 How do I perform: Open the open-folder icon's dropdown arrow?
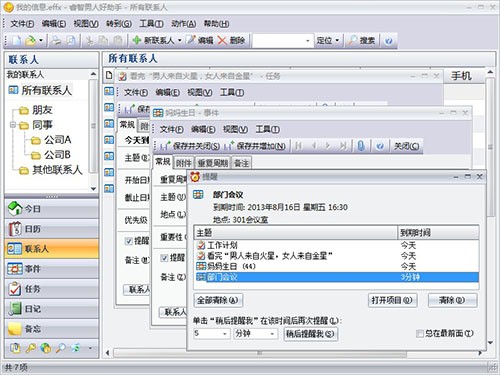pyautogui.click(x=41, y=41)
